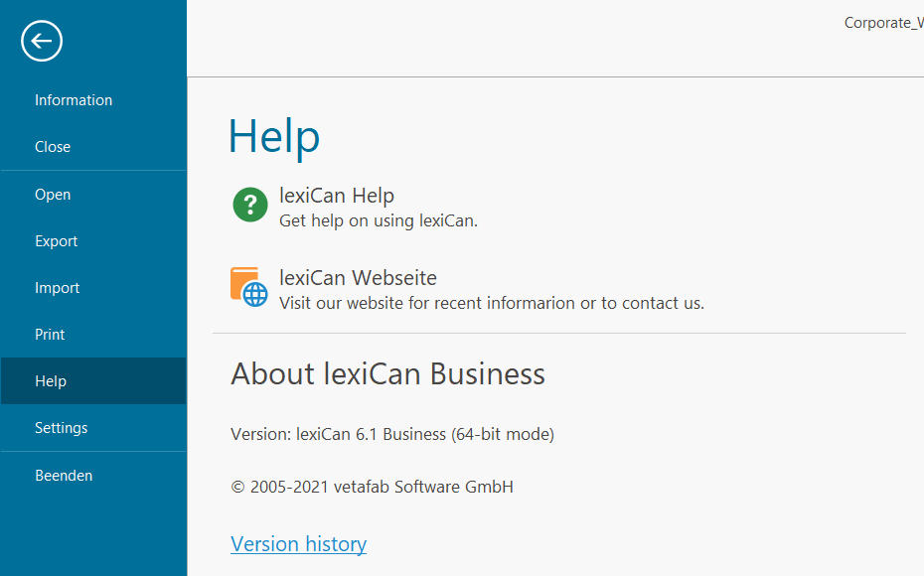
Task: Click the lexiCan 6.1 Business version line
Action: [x=392, y=434]
